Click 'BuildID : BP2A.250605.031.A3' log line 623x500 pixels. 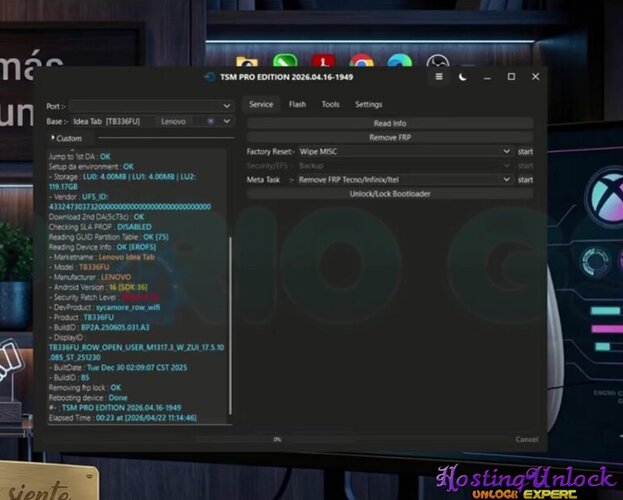99,328
